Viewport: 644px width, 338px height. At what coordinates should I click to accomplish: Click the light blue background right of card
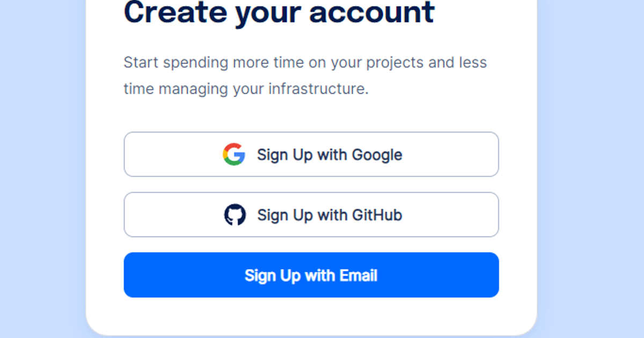pos(590,169)
